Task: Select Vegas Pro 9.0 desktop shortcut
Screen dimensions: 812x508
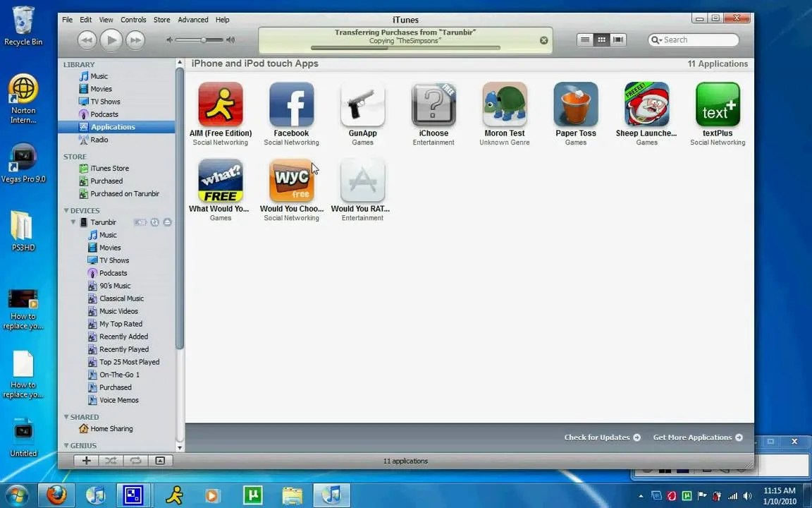Action: 23,164
